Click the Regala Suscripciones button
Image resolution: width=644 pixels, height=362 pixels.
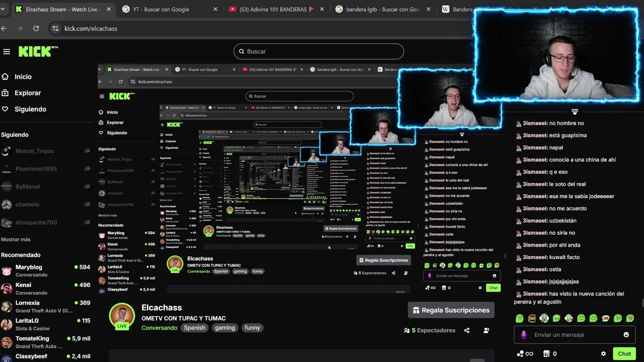pyautogui.click(x=451, y=310)
